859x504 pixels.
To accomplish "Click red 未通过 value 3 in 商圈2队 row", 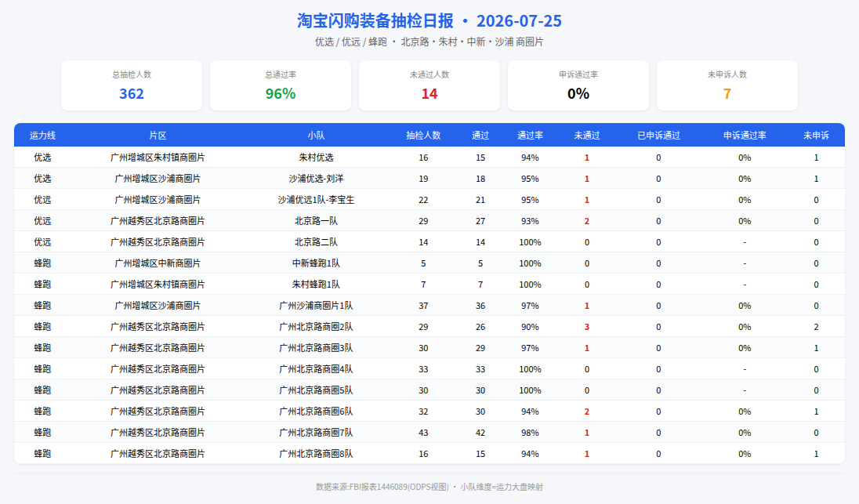I will [x=587, y=327].
